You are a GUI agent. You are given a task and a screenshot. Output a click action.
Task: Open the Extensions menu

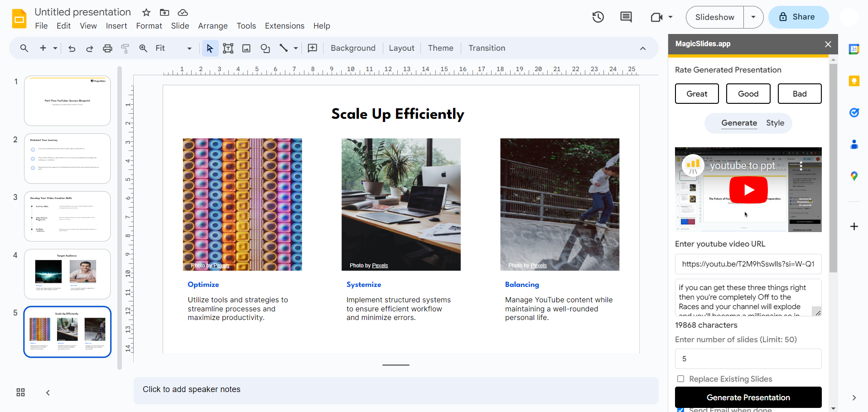[285, 26]
